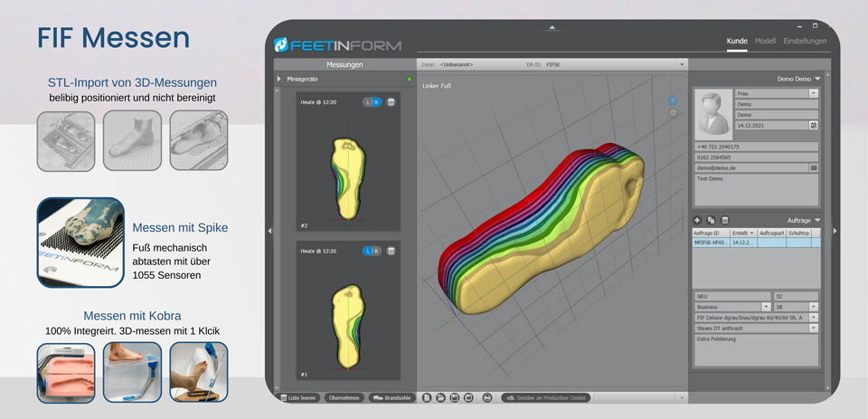Image resolution: width=868 pixels, height=419 pixels.
Task: Click the right panel scrollbar down arrow
Action: [x=827, y=388]
